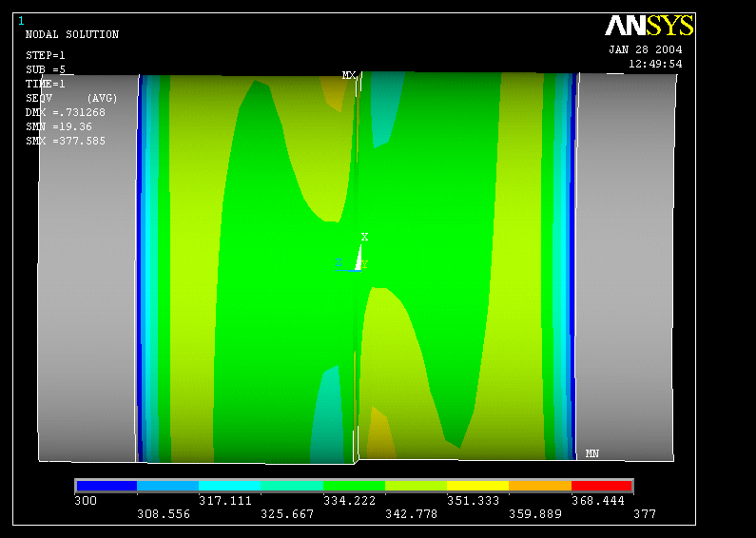Screen dimensions: 756x538
Task: Click the SMX =377.585 value
Action: (65, 142)
